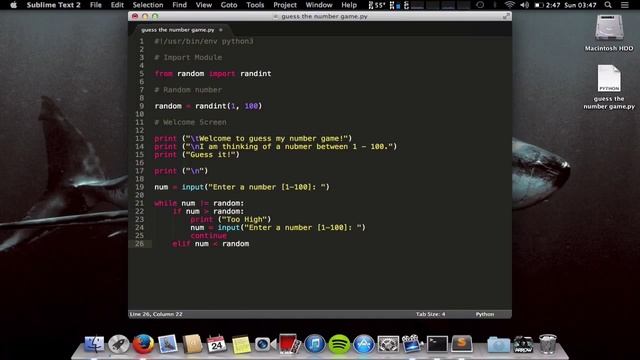Open the camera screen-recorder icon in Dock
640x360 pixels.
[x=265, y=344]
